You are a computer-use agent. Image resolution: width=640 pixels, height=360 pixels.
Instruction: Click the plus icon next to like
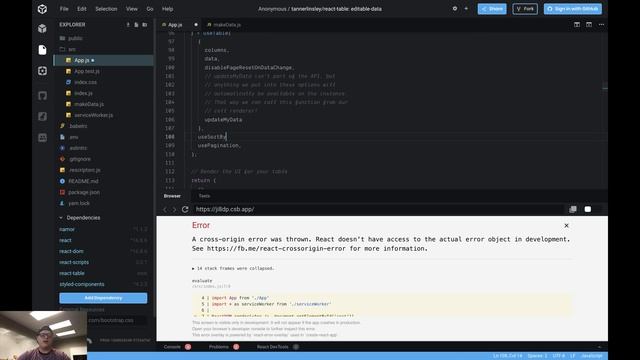[466, 9]
